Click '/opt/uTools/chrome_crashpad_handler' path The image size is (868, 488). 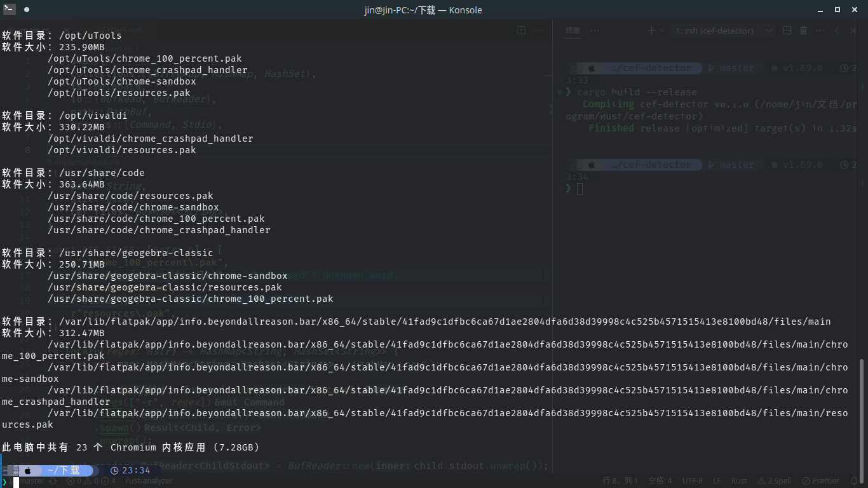coord(147,70)
